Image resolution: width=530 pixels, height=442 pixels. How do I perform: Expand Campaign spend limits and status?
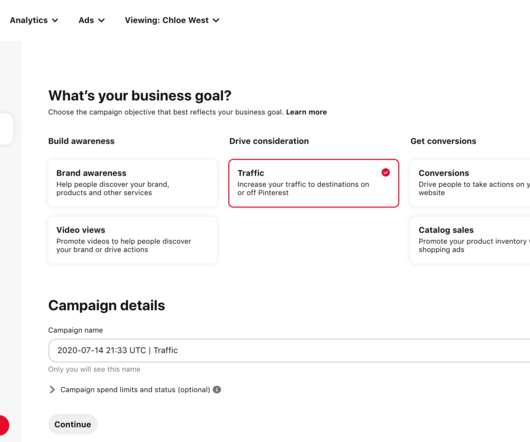(x=135, y=390)
